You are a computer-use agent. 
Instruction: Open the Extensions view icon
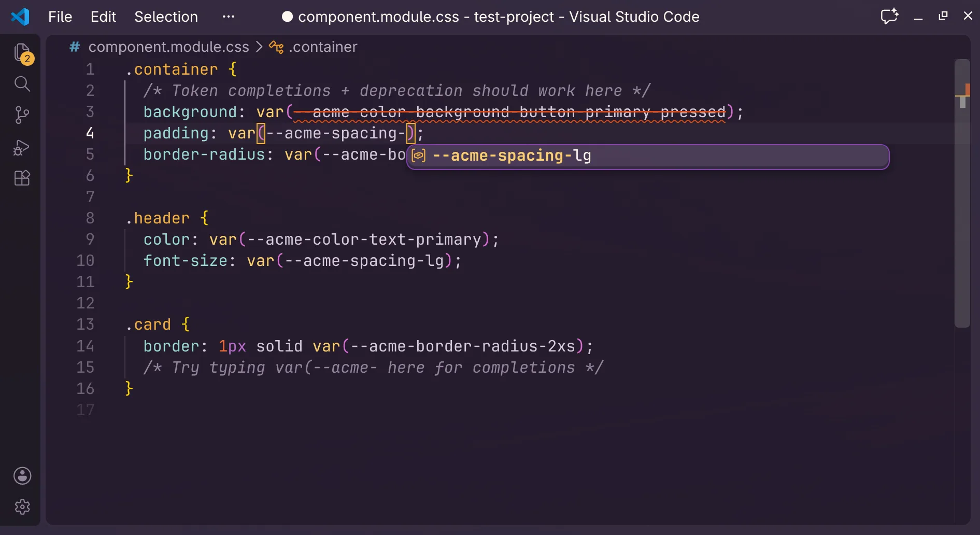[x=22, y=178]
